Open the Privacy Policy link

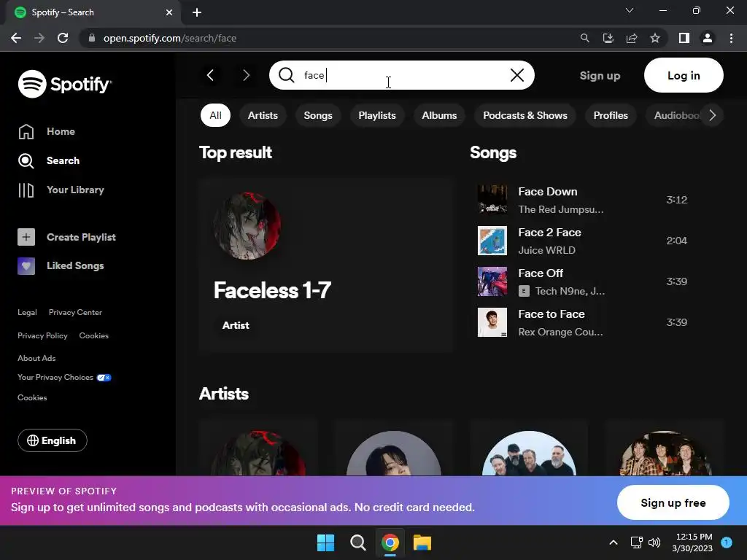click(x=42, y=335)
